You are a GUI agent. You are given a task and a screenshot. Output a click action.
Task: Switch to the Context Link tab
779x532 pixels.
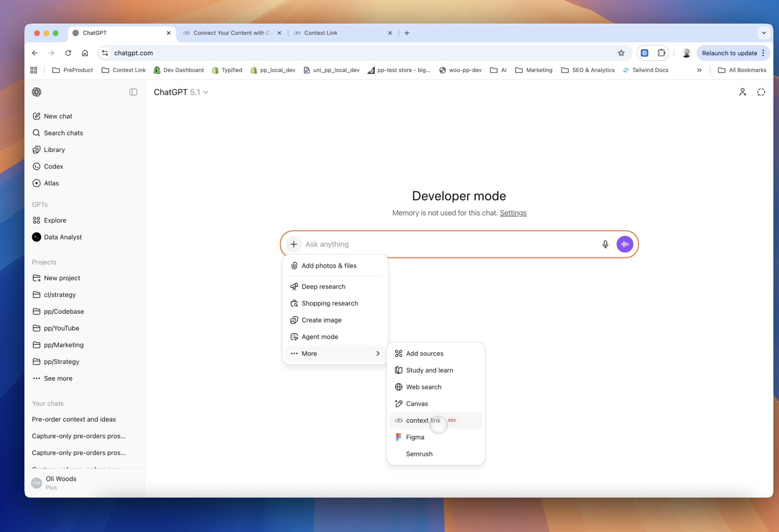point(321,33)
